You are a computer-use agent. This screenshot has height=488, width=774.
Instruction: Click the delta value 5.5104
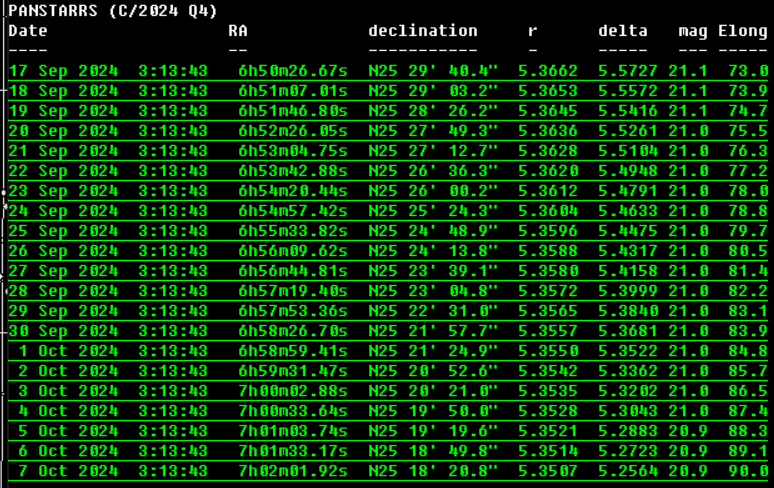(628, 150)
